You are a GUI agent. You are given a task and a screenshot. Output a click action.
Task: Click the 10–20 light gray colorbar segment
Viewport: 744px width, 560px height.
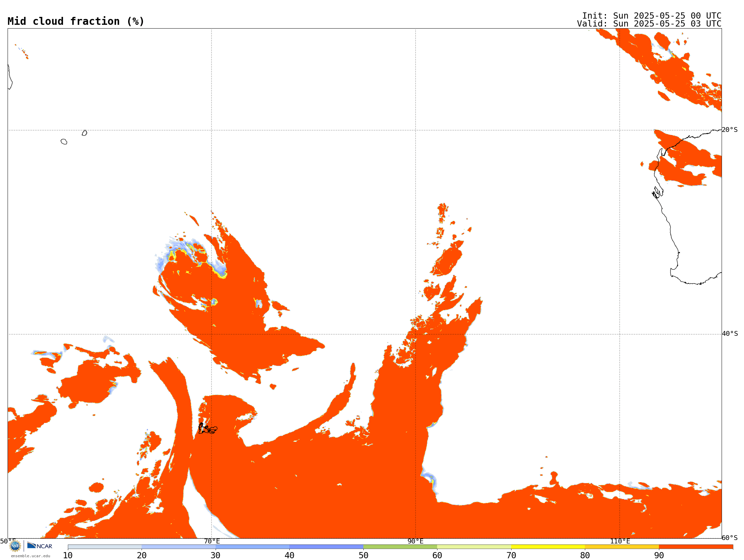click(105, 547)
